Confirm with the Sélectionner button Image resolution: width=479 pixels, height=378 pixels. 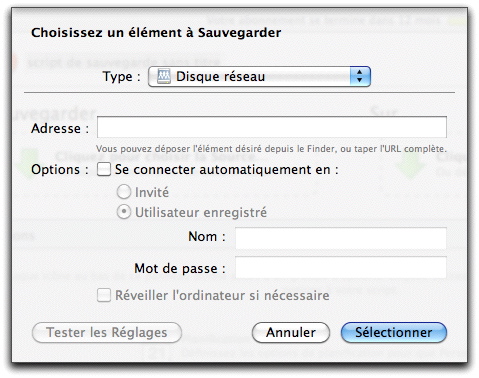394,332
